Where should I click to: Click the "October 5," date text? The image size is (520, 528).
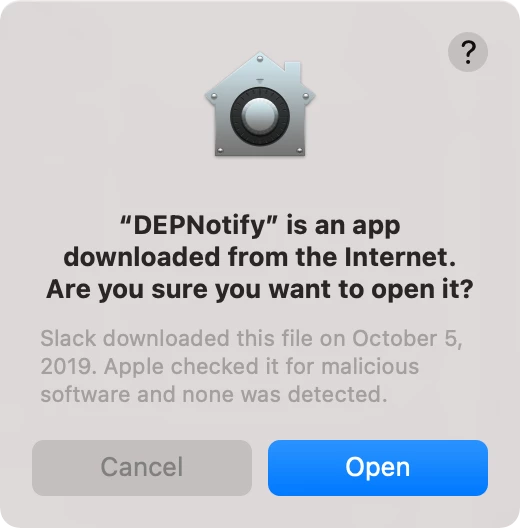point(408,338)
